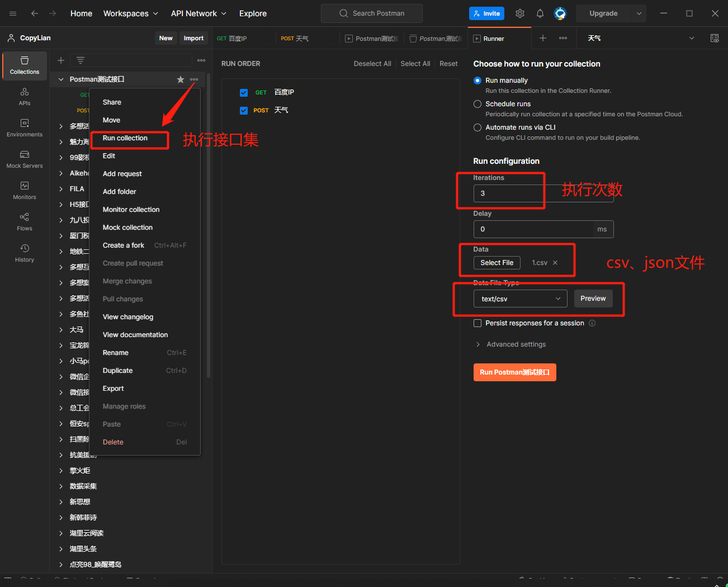Image resolution: width=728 pixels, height=587 pixels.
Task: Open Monitors in the sidebar
Action: tap(25, 191)
